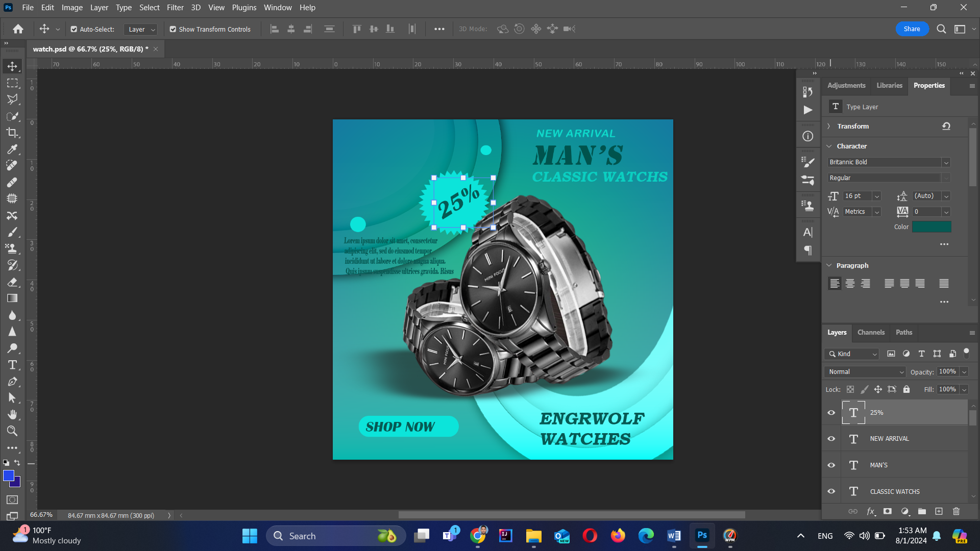Click the Share button
The image size is (980, 551).
912,29
